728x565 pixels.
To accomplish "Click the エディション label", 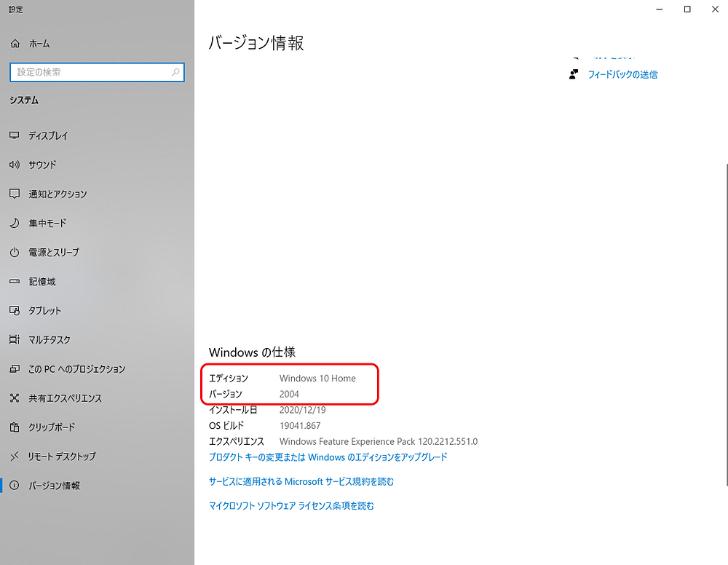I will point(229,379).
